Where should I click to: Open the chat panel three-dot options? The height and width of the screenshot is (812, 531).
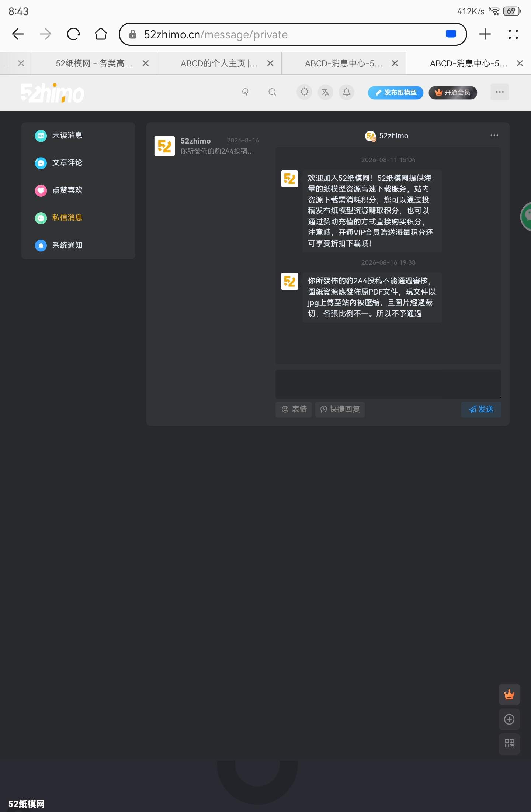494,135
